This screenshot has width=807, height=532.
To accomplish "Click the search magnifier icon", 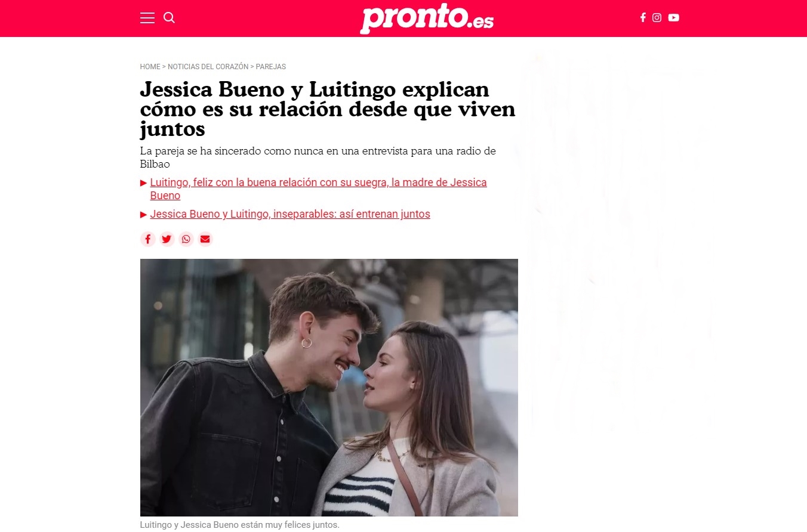I will point(170,18).
